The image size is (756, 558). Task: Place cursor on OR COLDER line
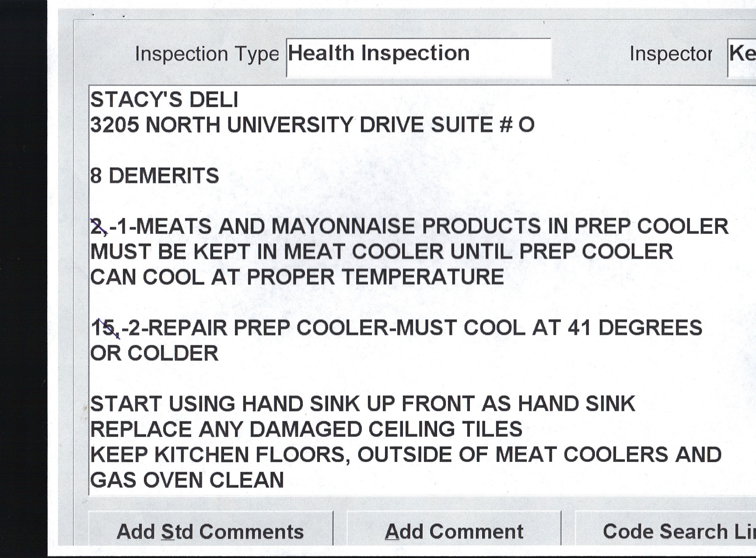pos(154,354)
